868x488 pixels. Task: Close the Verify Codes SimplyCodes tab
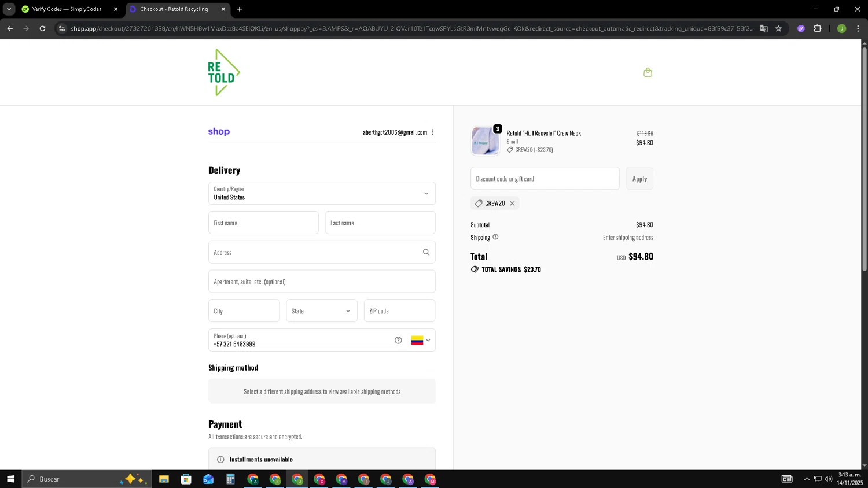116,9
